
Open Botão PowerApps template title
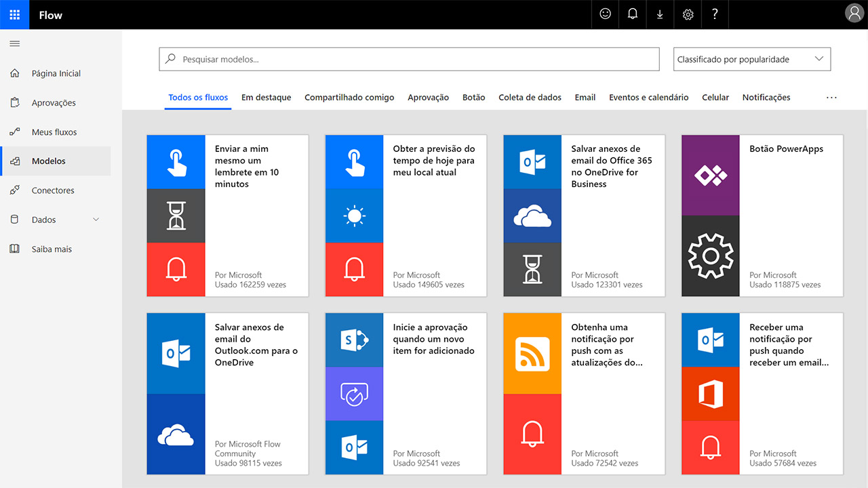pyautogui.click(x=786, y=149)
